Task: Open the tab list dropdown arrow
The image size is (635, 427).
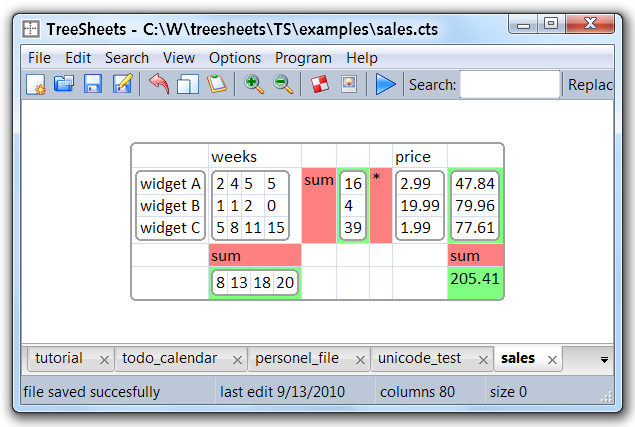Action: (604, 360)
